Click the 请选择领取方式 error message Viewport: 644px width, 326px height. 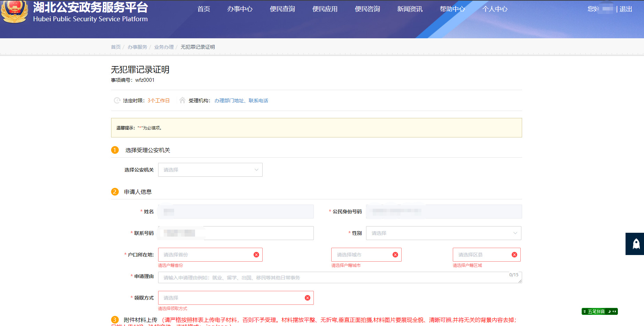[x=172, y=309]
